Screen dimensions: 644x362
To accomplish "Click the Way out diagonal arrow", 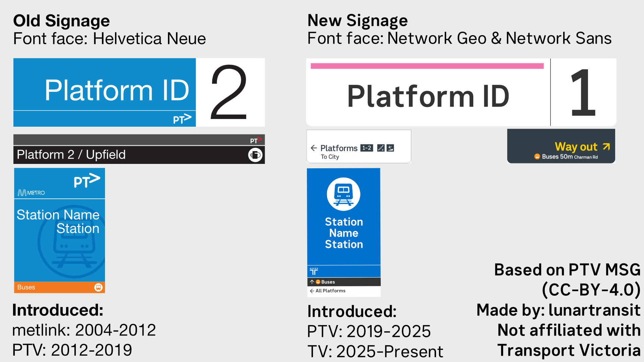I will pyautogui.click(x=606, y=146).
